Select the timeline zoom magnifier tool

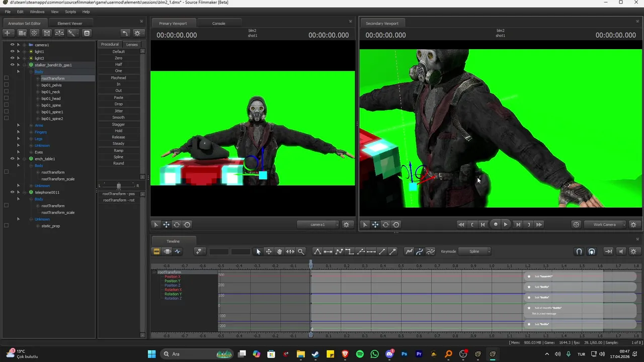[301, 251]
